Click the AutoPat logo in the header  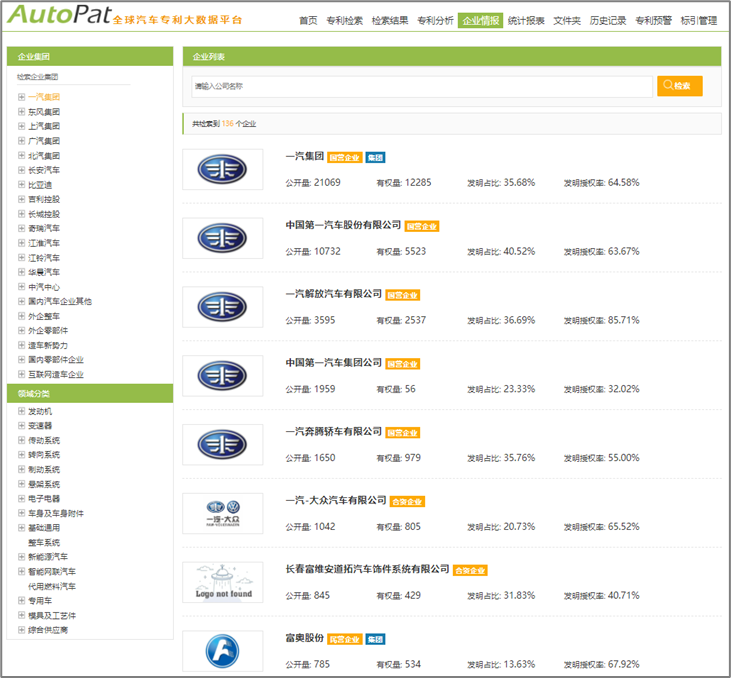click(59, 15)
